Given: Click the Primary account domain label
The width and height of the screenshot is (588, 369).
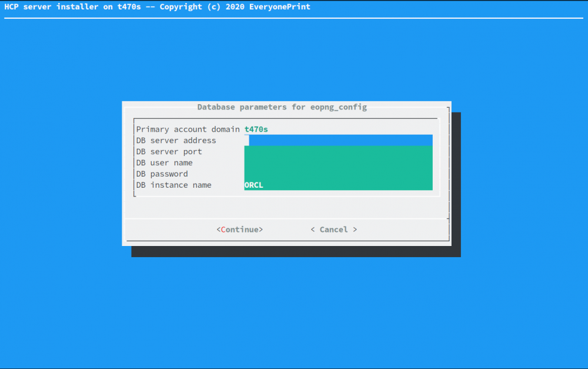Looking at the screenshot, I should point(188,129).
